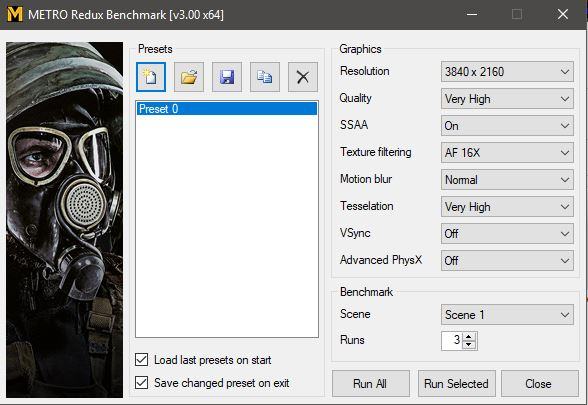
Task: Click the Runs number field
Action: pos(452,340)
